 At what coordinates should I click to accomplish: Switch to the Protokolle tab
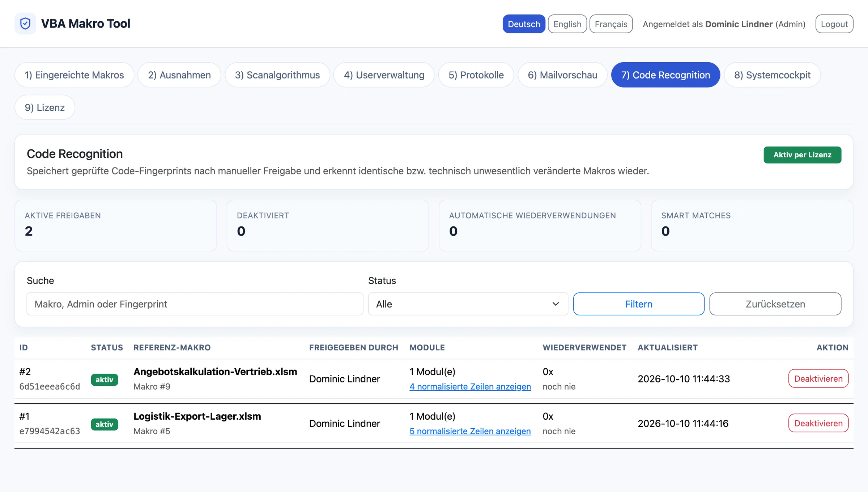pyautogui.click(x=476, y=75)
